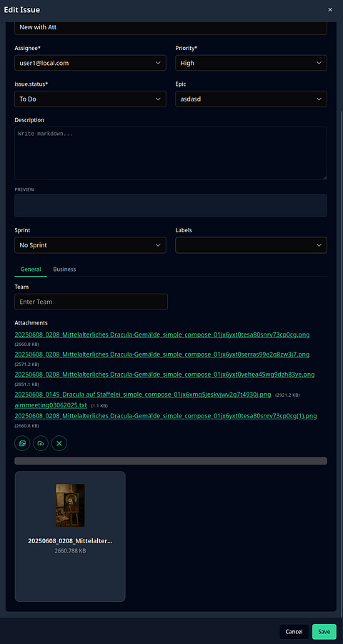Click the upload progress bar

[x=171, y=461]
